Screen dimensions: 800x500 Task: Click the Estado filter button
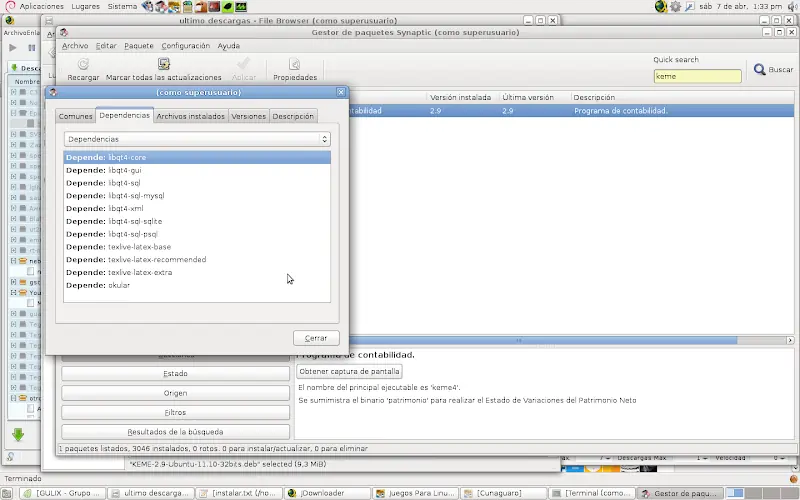[x=176, y=373]
